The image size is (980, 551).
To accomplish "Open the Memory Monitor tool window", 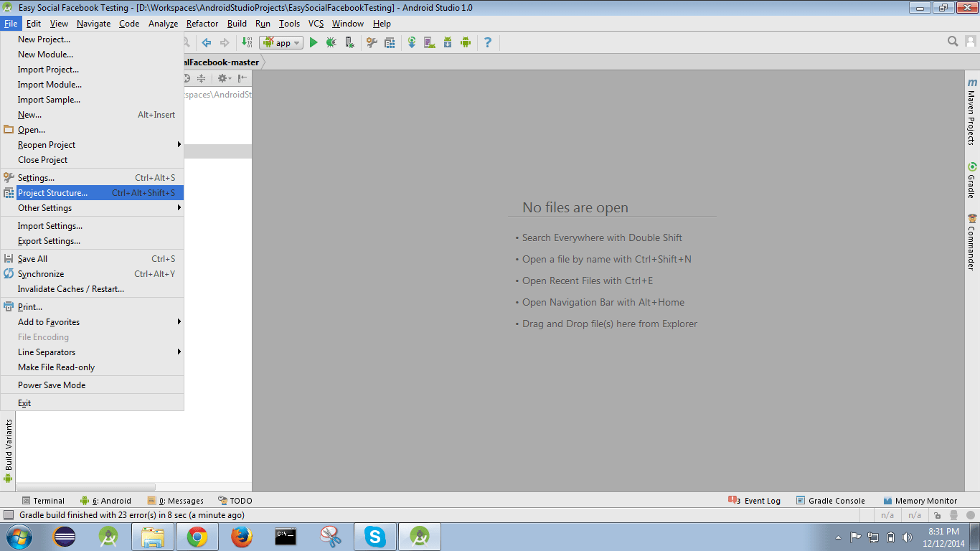I will tap(920, 501).
